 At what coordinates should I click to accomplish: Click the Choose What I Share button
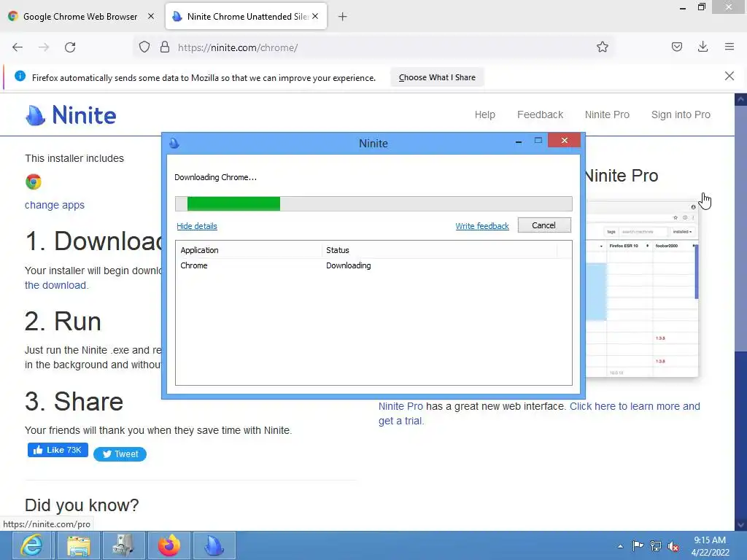437,77
